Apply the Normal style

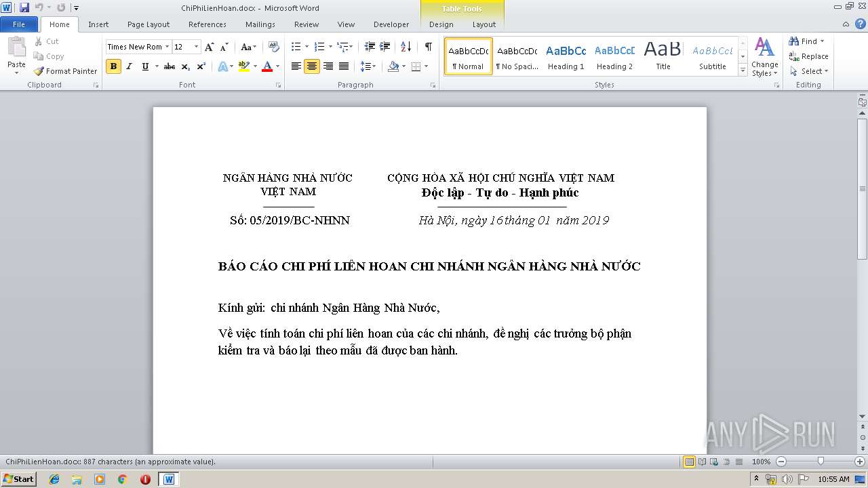469,56
